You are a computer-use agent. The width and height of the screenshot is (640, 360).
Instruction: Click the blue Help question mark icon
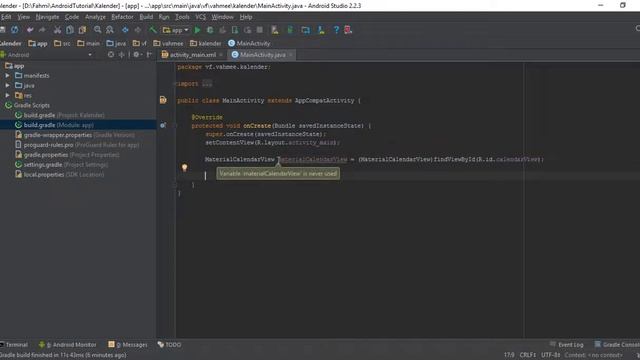click(336, 30)
